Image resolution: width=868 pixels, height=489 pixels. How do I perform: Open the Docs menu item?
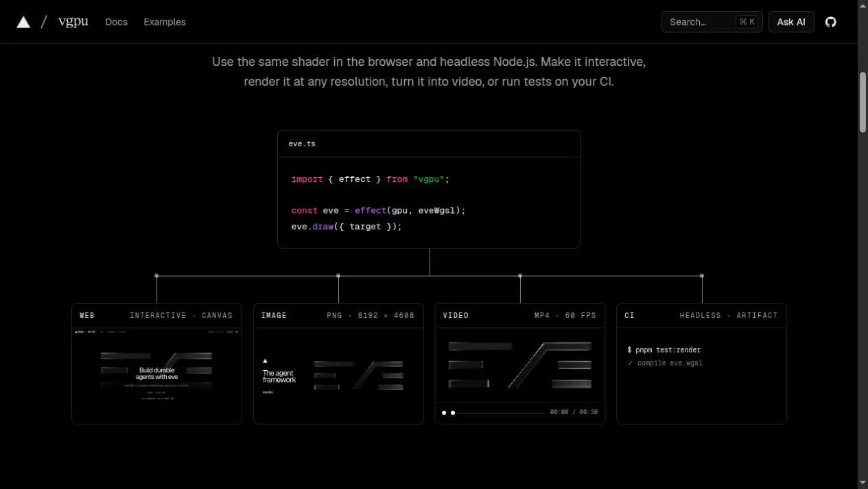click(x=117, y=22)
